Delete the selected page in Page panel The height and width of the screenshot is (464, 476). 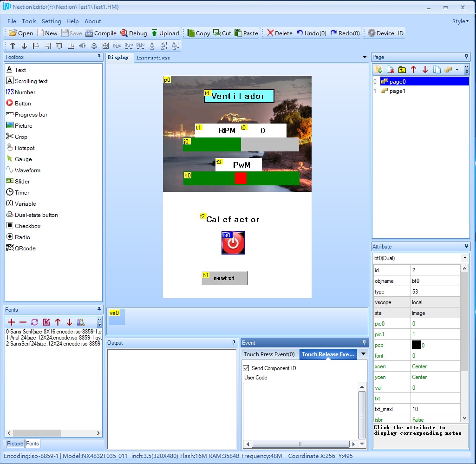[391, 70]
